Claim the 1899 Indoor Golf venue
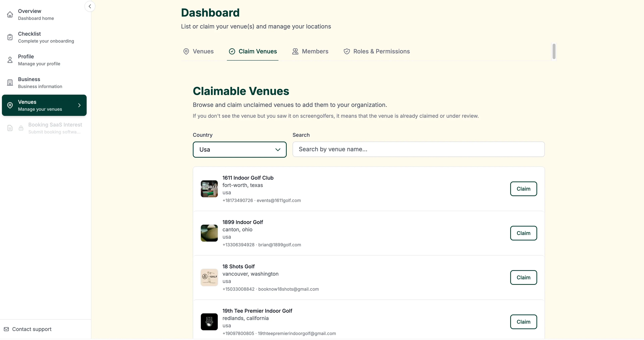Viewport: 644px width, 340px height. click(x=523, y=233)
